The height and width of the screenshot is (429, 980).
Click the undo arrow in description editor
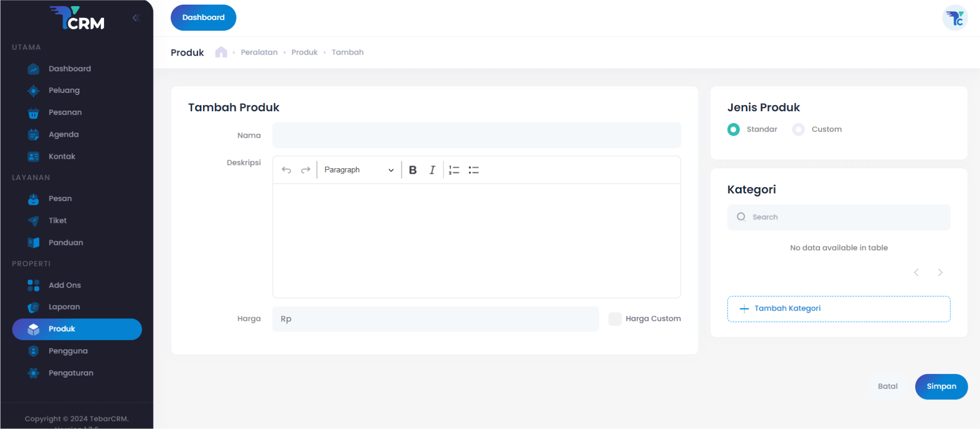pos(286,170)
